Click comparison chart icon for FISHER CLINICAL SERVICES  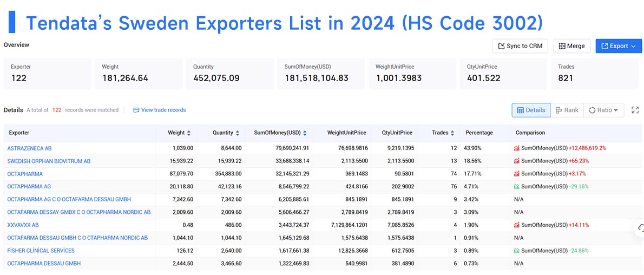517,250
